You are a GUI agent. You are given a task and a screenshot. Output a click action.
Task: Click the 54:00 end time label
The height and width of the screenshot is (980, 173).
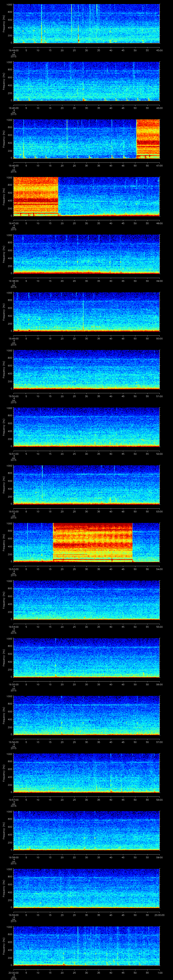click(x=160, y=569)
